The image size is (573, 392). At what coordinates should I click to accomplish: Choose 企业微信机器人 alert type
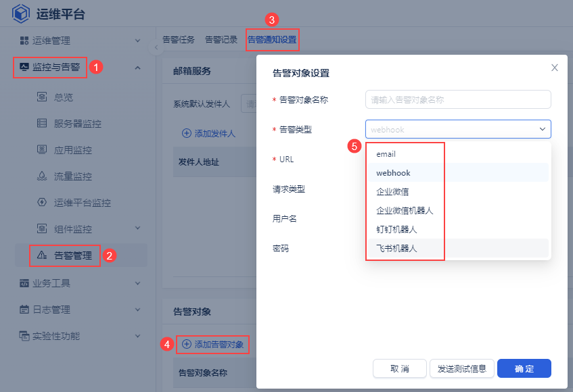(x=458, y=211)
